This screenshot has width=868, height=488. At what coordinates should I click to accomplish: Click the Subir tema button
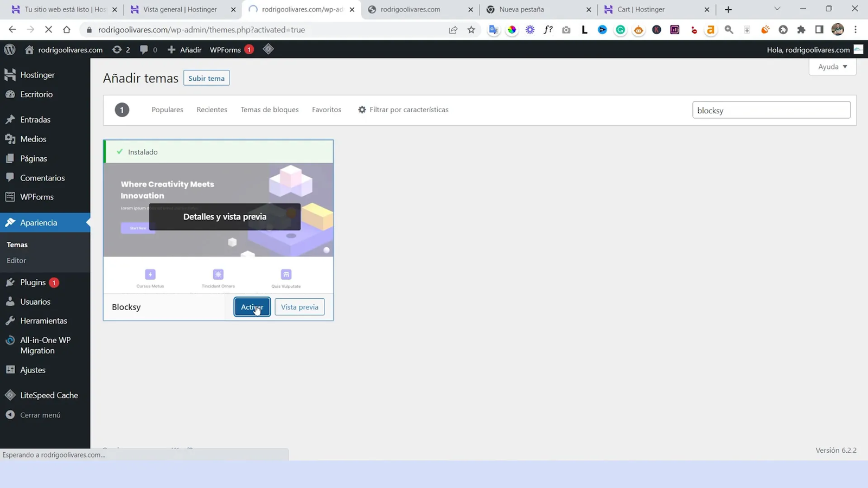(206, 78)
